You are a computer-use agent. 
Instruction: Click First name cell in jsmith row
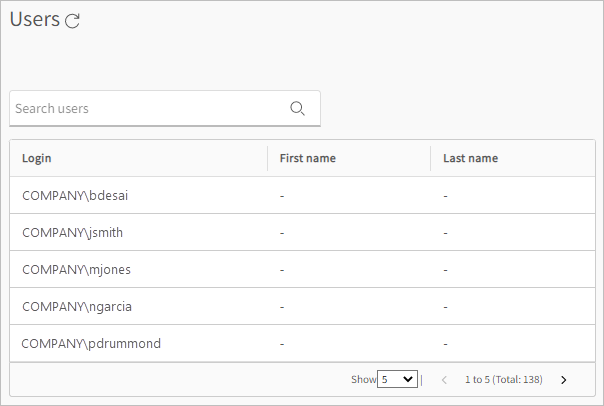(283, 232)
